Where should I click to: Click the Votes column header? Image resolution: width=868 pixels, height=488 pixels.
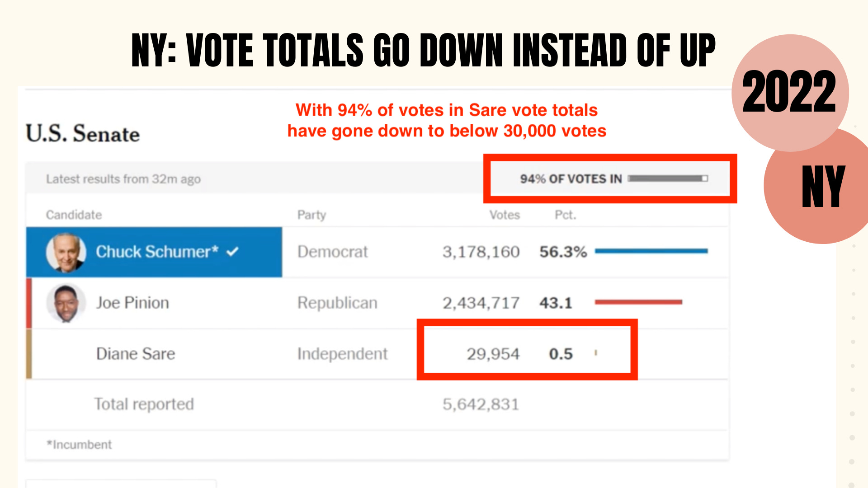click(x=505, y=215)
